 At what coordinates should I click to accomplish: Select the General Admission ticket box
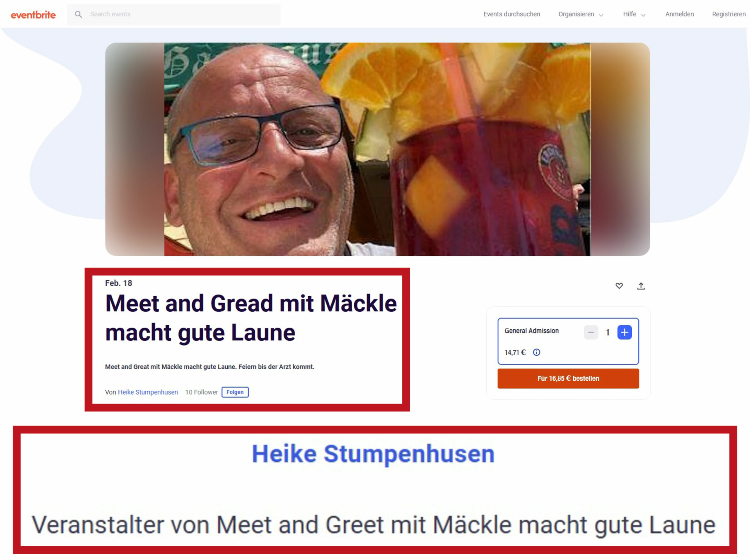point(568,341)
